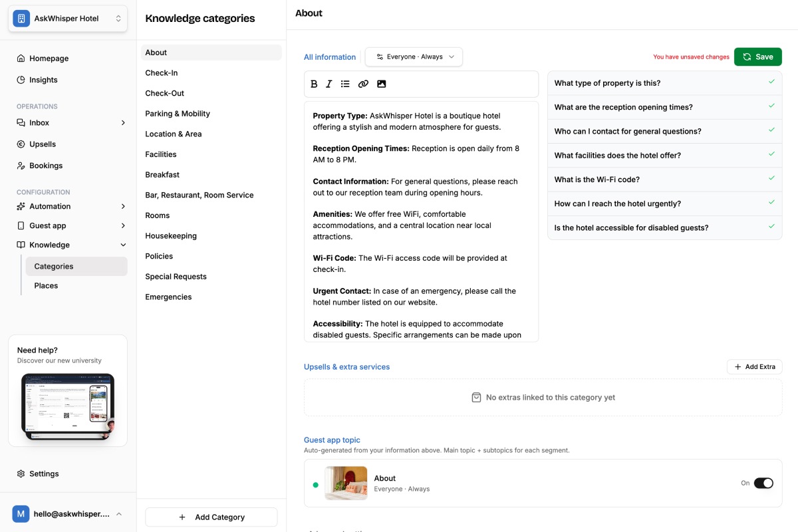
Task: Open the Places knowledge section
Action: 46,286
